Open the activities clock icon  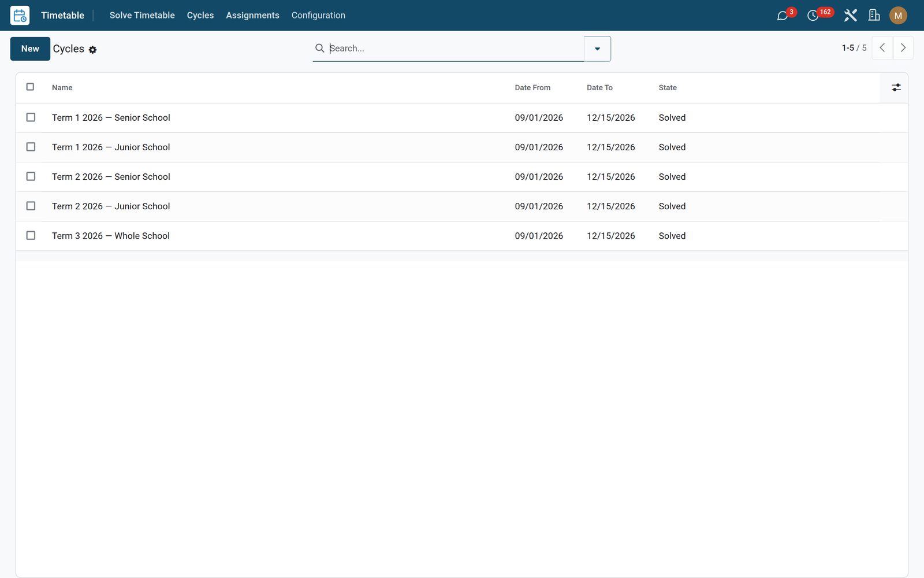pos(813,16)
